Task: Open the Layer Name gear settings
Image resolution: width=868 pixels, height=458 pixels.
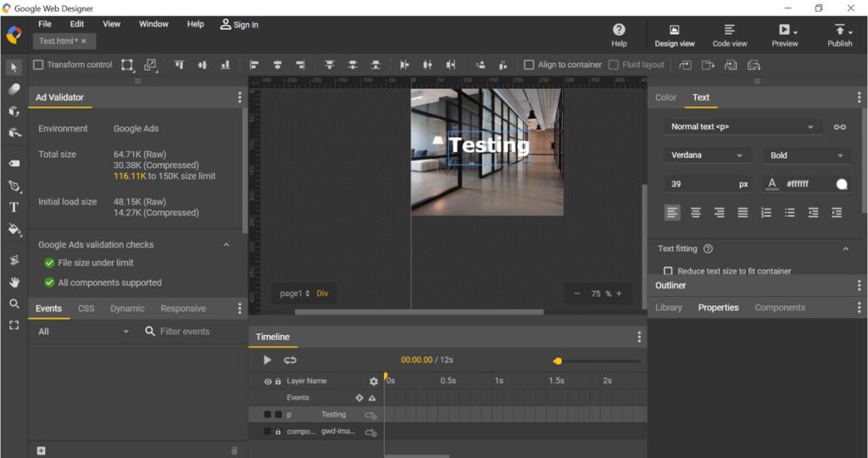Action: [374, 381]
